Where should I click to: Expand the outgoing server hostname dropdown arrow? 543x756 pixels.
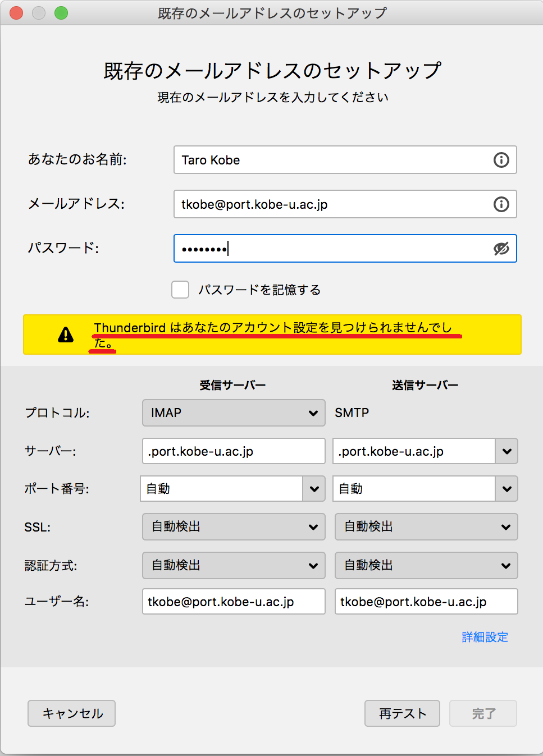pos(507,451)
